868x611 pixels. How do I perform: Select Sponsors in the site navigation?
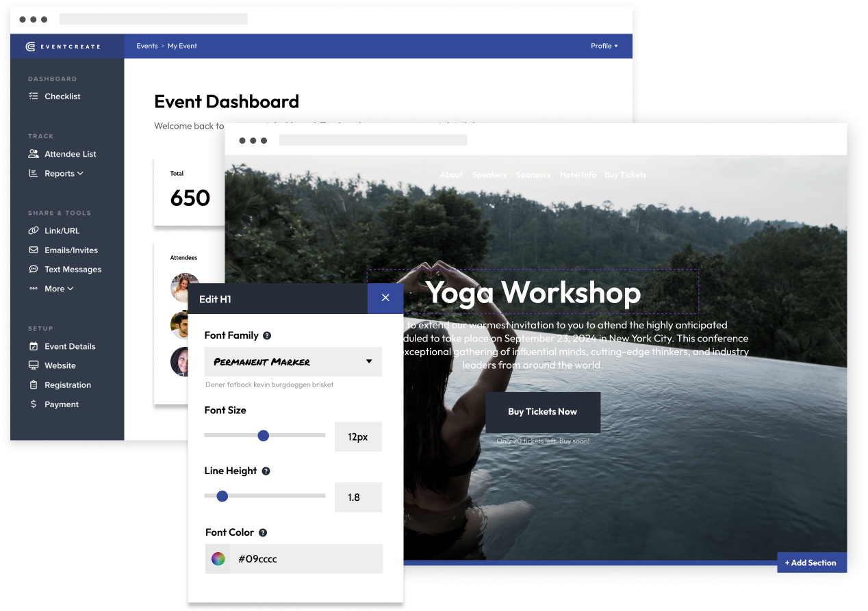pos(533,174)
